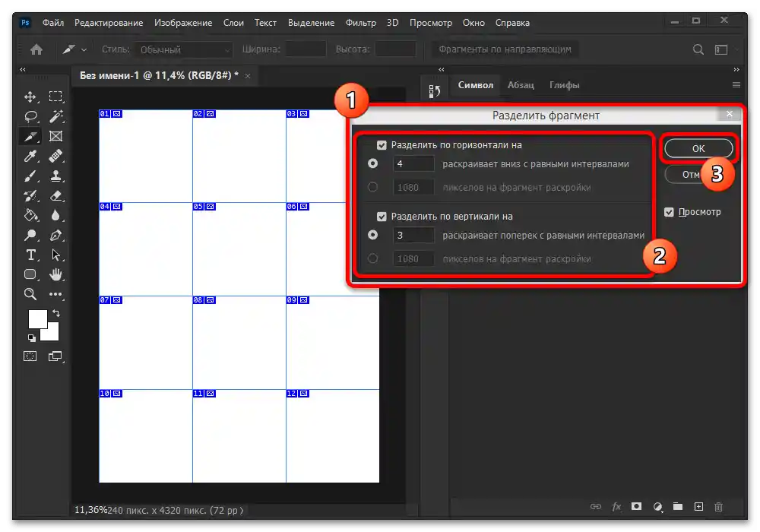Select the Rounded Rectangle shape tool
The width and height of the screenshot is (760, 532).
click(30, 274)
